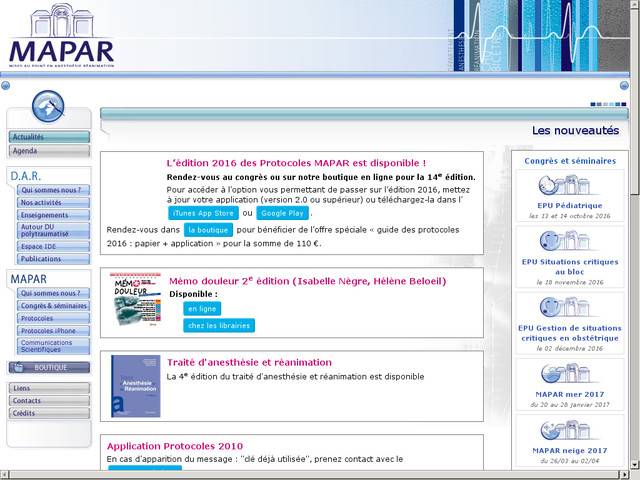Open Communications Scientifiques page
Viewport: 640px width, 480px height.
click(x=53, y=346)
